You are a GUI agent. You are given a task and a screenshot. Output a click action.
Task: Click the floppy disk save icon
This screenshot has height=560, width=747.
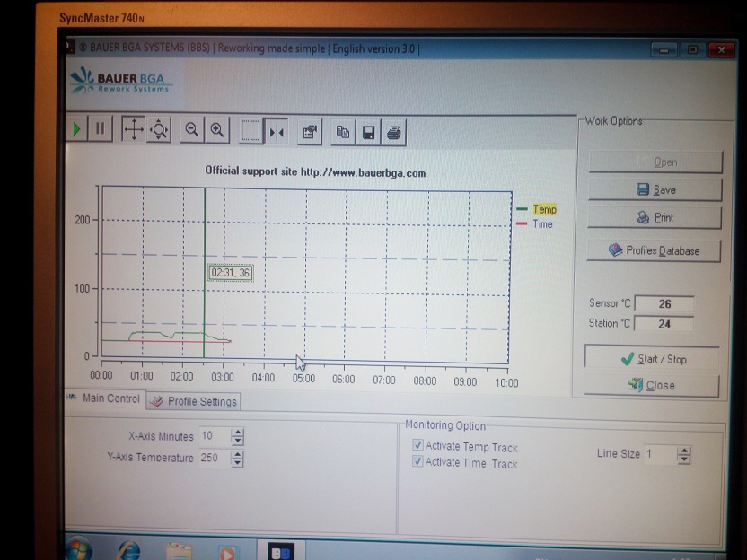pos(368,133)
